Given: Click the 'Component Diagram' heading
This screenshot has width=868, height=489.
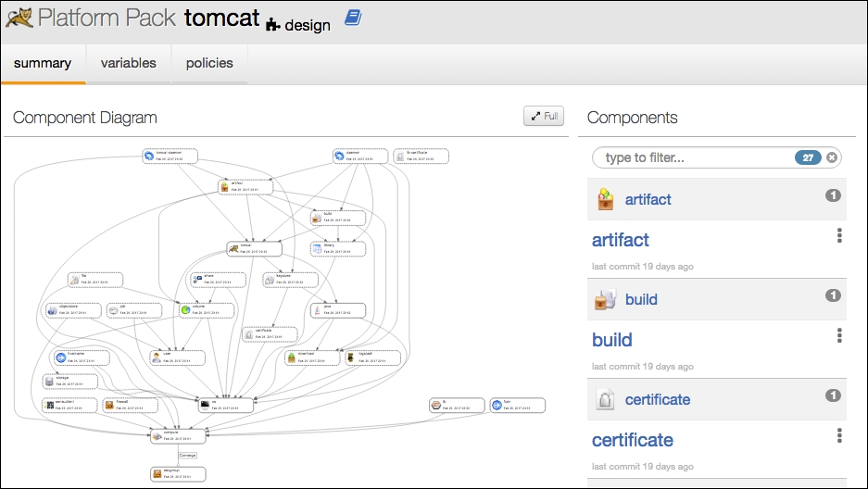Looking at the screenshot, I should pyautogui.click(x=84, y=118).
